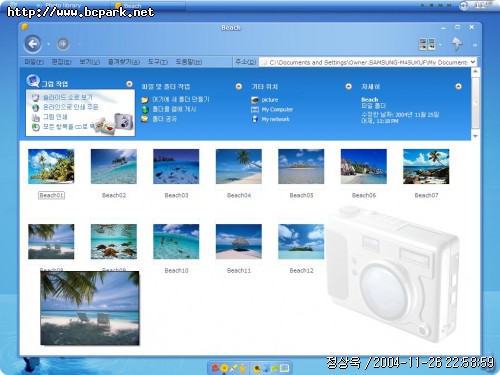Viewport: 500px width, 375px height.
Task: Select the Beach12 island thumbnail
Action: (x=301, y=242)
